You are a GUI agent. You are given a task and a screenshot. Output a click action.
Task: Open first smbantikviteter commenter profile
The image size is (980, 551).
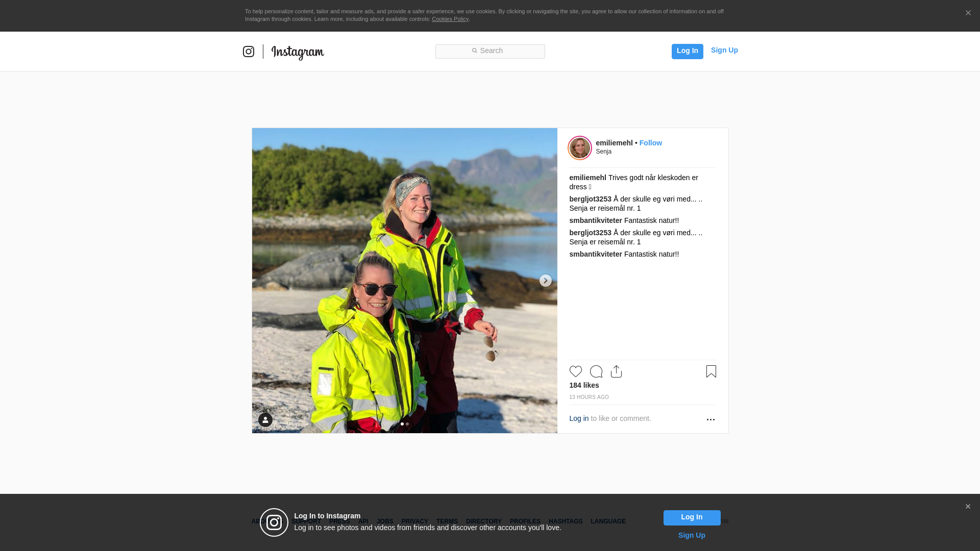coord(595,220)
